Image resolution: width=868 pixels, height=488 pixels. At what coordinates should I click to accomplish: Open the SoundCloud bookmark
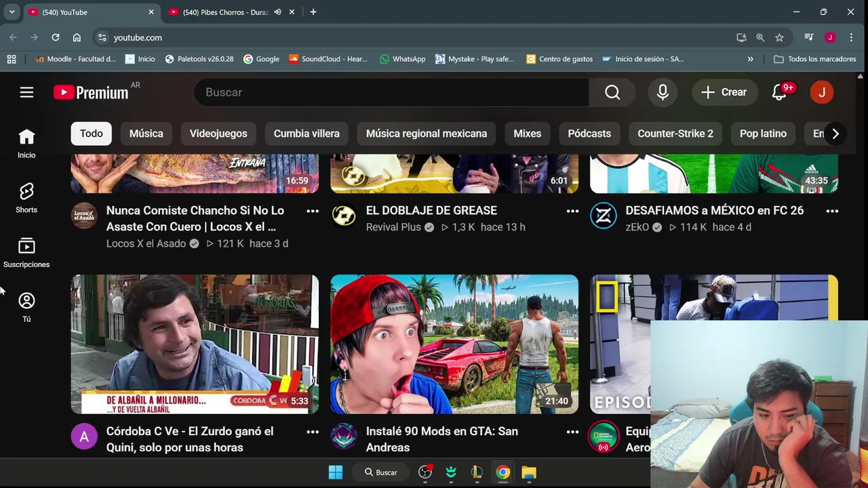click(328, 59)
